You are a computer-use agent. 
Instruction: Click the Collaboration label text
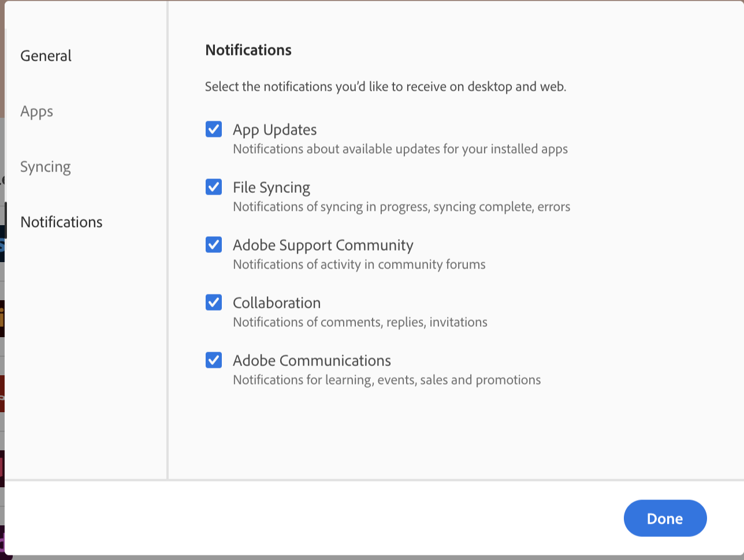pos(276,303)
